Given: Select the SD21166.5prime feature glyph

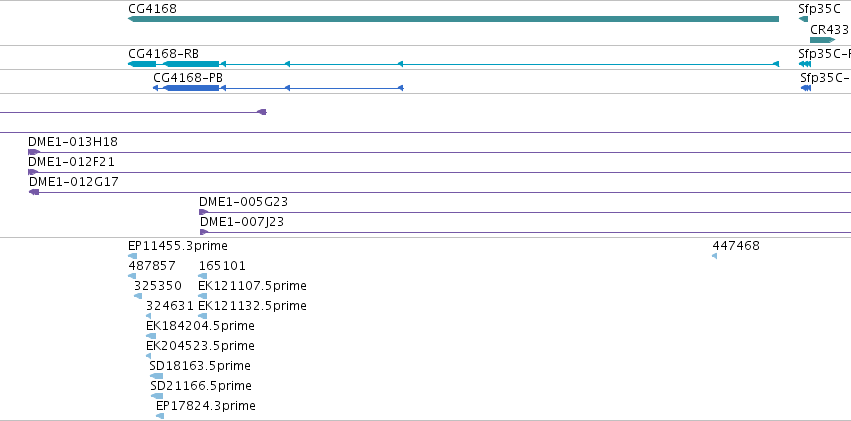Looking at the screenshot, I should pos(157,397).
